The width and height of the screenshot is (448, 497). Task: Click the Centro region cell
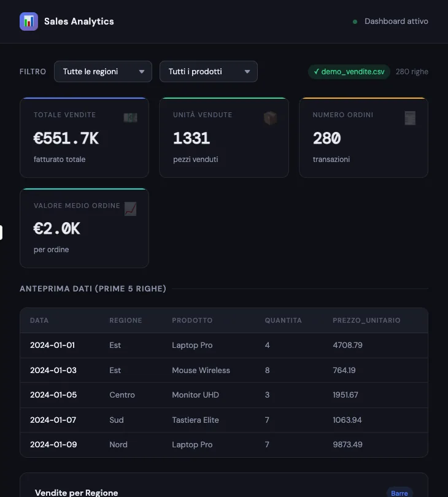(122, 395)
